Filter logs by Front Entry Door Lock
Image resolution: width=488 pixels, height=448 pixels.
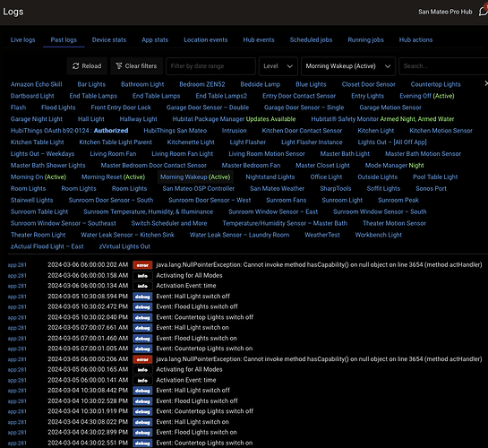point(121,108)
